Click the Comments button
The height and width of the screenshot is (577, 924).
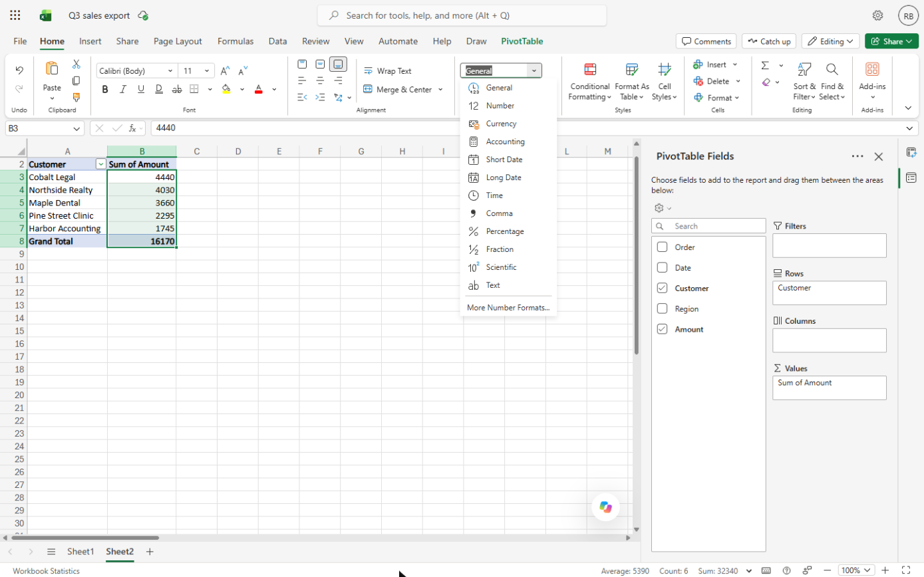(706, 41)
